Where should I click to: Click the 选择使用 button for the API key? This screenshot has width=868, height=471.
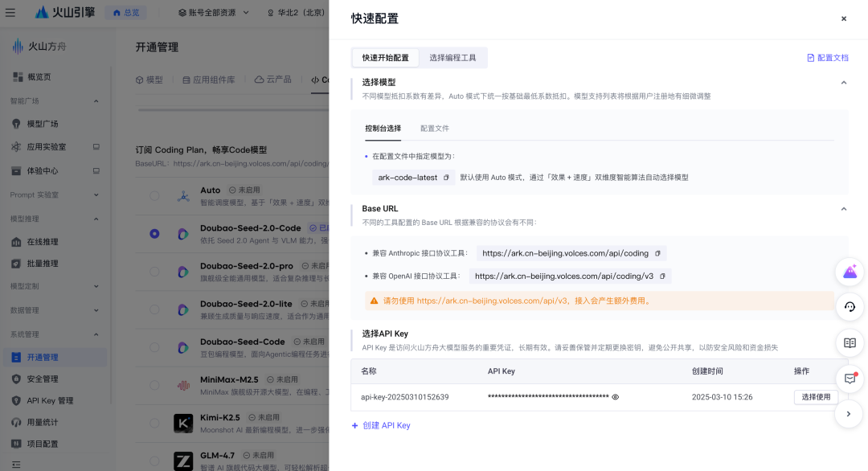816,397
